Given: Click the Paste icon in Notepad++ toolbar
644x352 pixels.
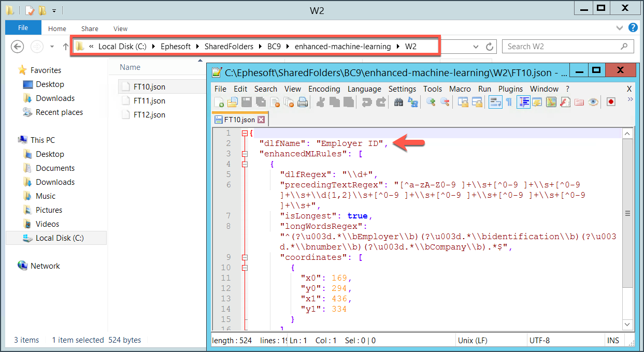Looking at the screenshot, I should coord(349,102).
